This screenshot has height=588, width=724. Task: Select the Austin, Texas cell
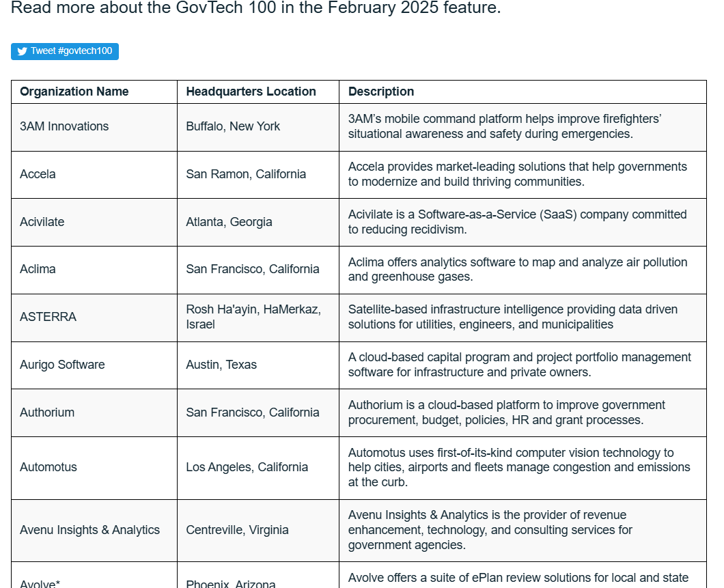(258, 365)
